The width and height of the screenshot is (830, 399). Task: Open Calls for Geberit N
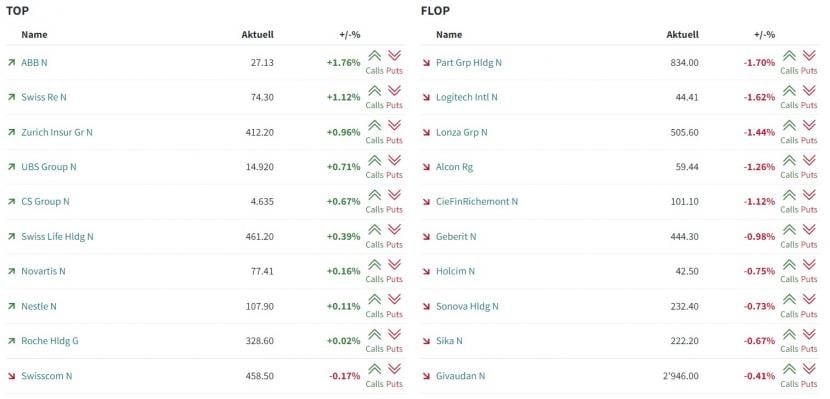[x=789, y=236]
